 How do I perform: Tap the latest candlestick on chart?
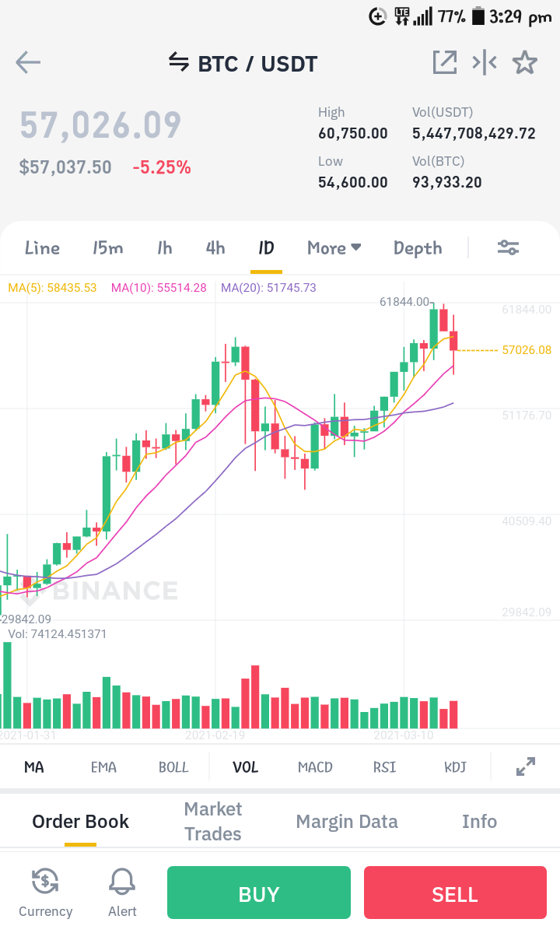tap(453, 341)
